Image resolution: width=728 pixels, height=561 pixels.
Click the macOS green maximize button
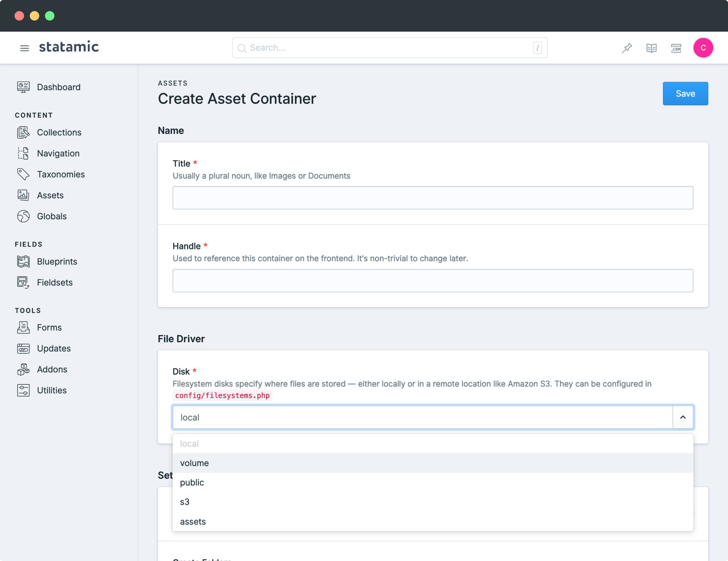[50, 16]
